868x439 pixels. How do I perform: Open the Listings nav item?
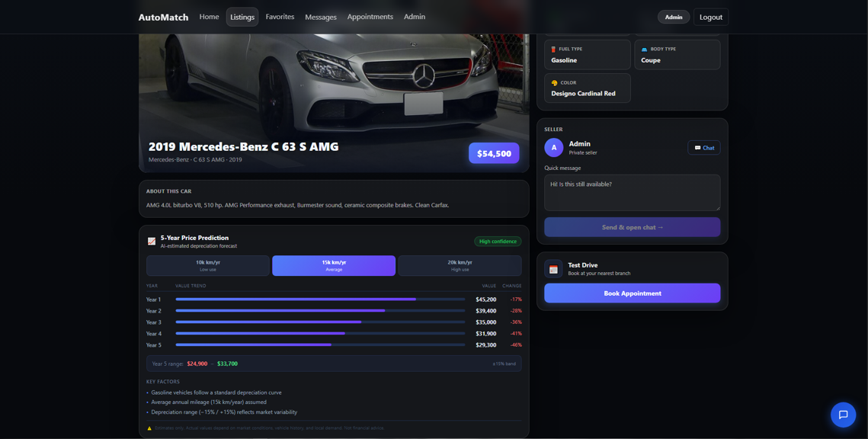tap(242, 18)
